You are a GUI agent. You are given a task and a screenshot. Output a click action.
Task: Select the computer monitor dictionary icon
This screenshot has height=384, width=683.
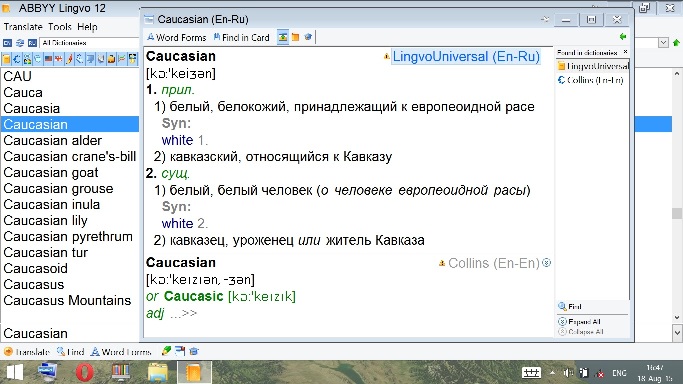pos(90,59)
